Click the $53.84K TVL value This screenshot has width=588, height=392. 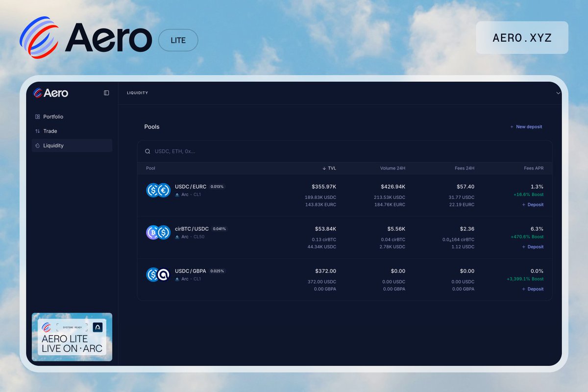(325, 229)
